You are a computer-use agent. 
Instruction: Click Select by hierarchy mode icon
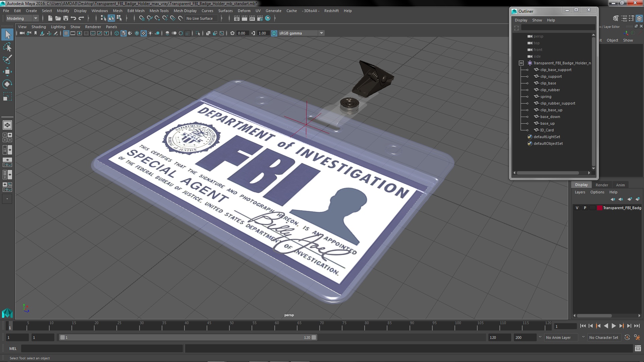103,18
